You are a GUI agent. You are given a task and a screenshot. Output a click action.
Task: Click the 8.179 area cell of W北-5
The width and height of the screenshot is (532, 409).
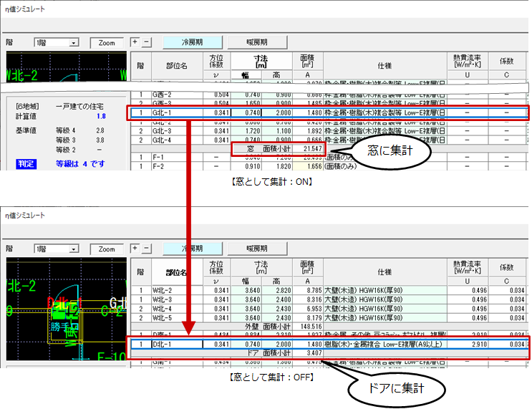308,318
